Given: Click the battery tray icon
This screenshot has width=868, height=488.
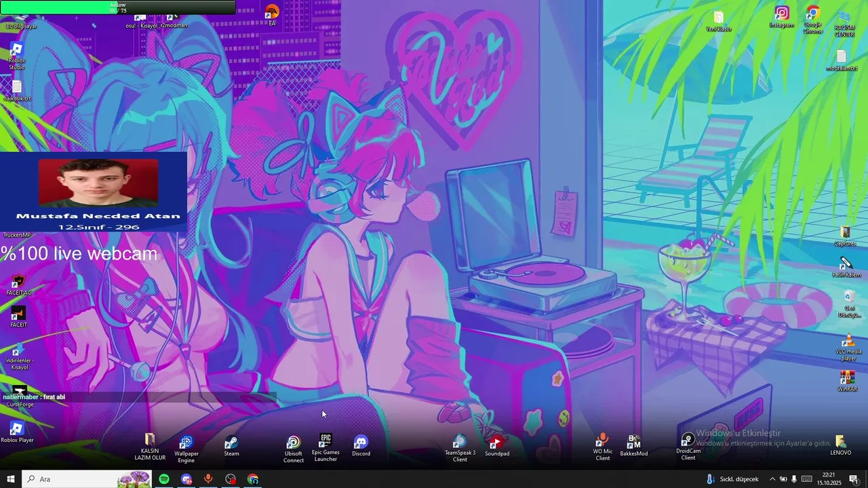Looking at the screenshot, I should click(x=783, y=479).
